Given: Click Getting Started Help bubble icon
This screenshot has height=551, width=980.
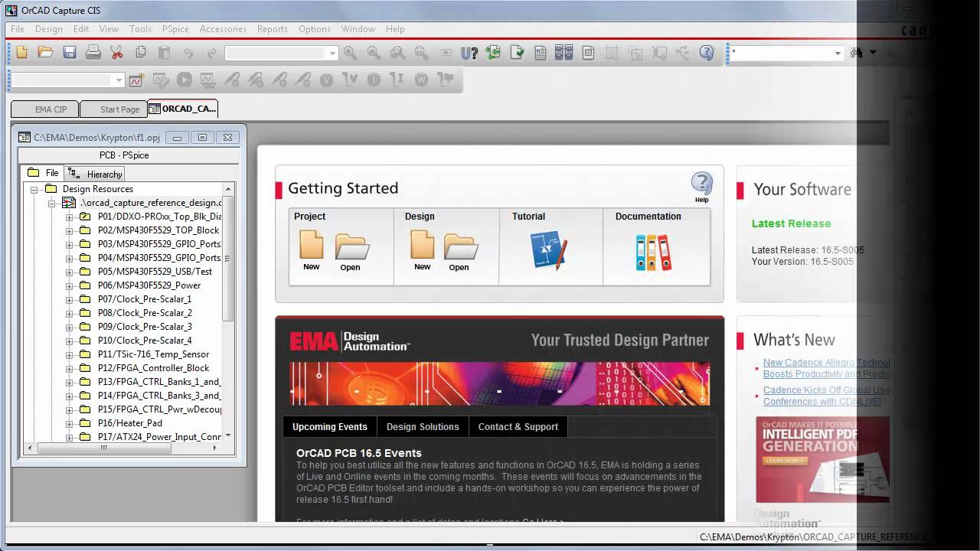Looking at the screenshot, I should click(x=702, y=186).
